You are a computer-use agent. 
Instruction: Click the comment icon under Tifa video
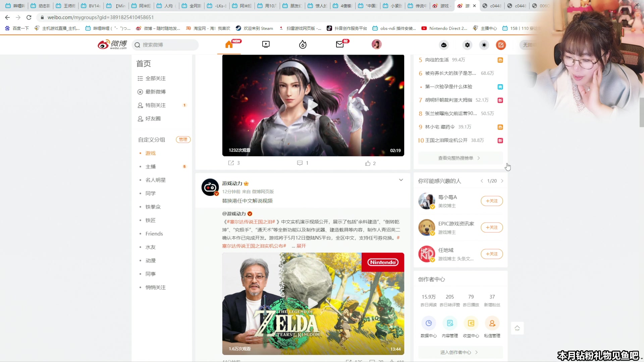point(300,163)
